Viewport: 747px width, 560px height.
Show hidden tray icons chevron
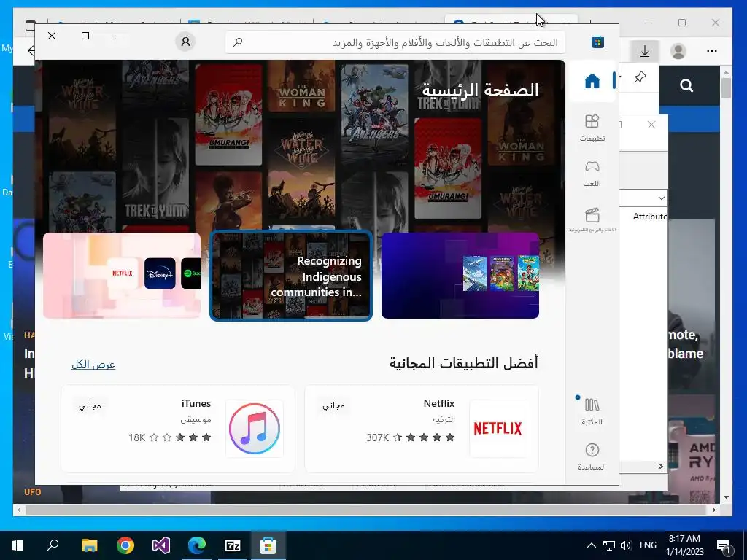[x=591, y=545]
